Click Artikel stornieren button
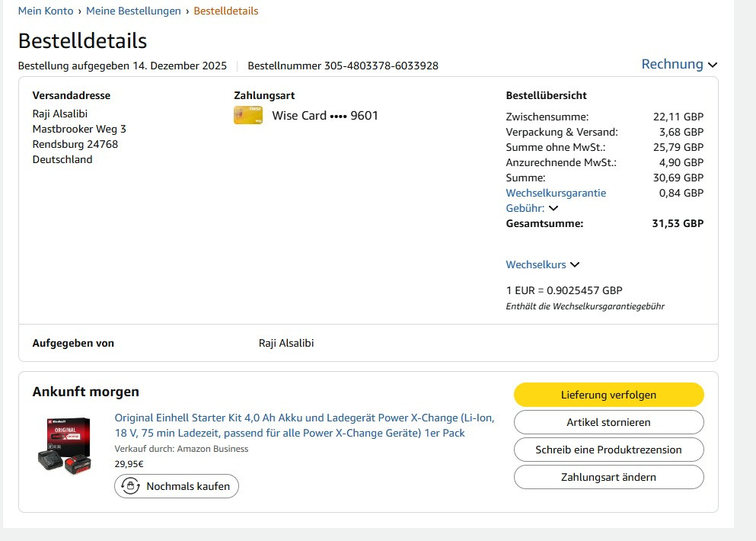Image resolution: width=756 pixels, height=541 pixels. pyautogui.click(x=608, y=422)
